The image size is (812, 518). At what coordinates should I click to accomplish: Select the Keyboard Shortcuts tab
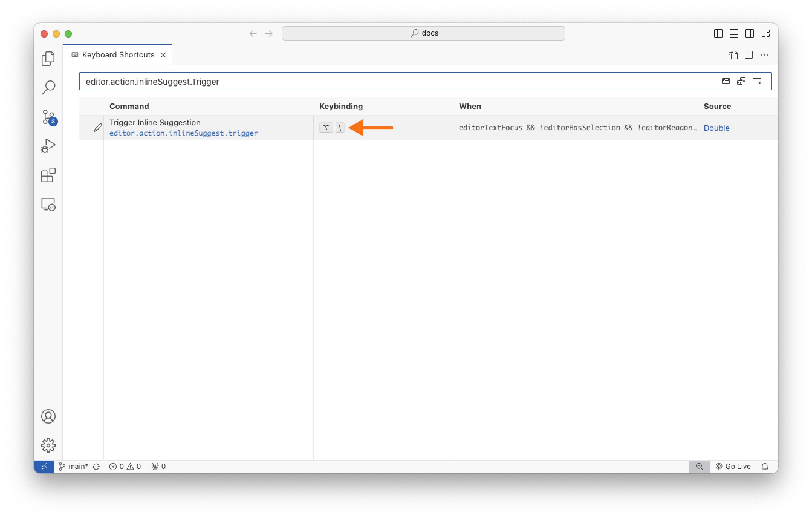(x=118, y=55)
